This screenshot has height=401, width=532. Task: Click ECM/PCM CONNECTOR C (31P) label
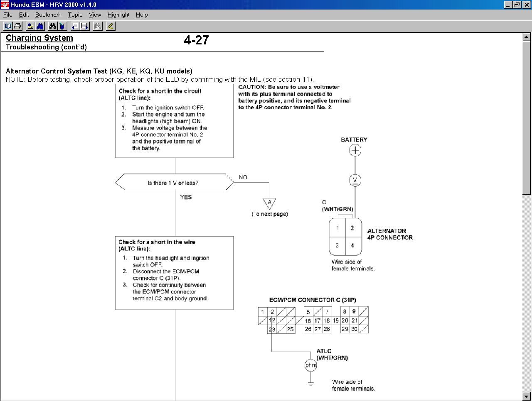click(x=313, y=300)
